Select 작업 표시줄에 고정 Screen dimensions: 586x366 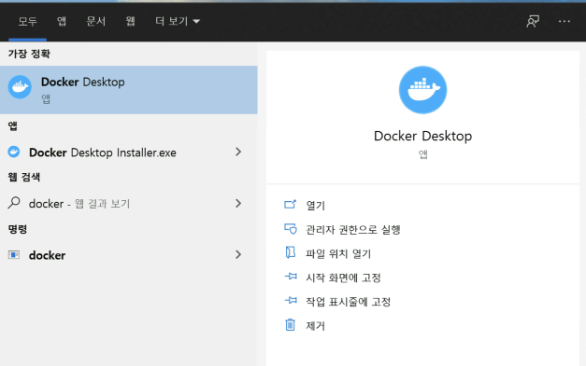[x=348, y=301]
